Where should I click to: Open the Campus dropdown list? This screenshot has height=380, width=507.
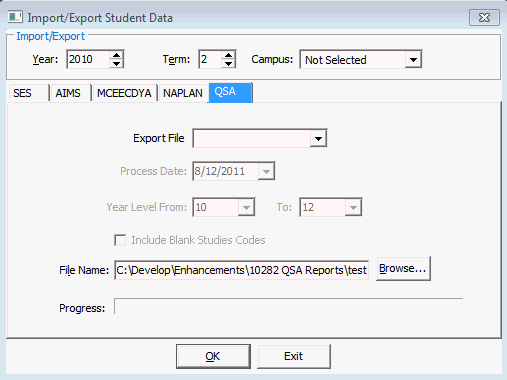(x=413, y=60)
